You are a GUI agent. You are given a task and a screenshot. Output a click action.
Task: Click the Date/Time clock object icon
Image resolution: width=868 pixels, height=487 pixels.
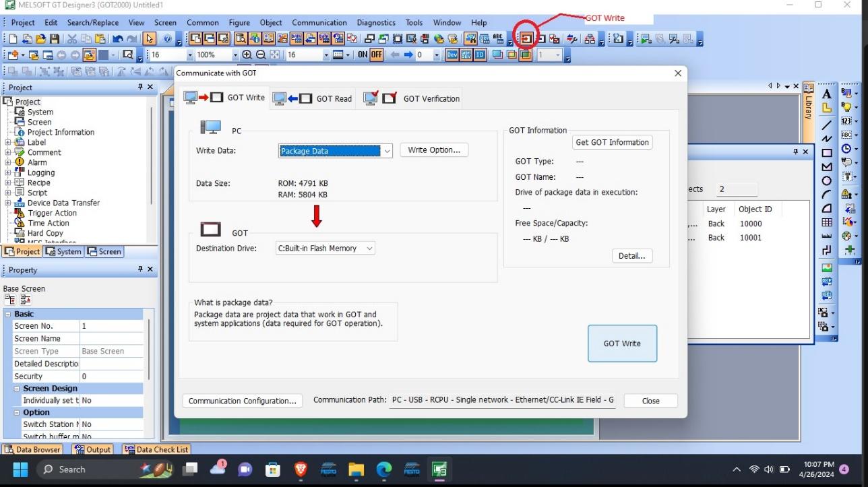pyautogui.click(x=846, y=149)
